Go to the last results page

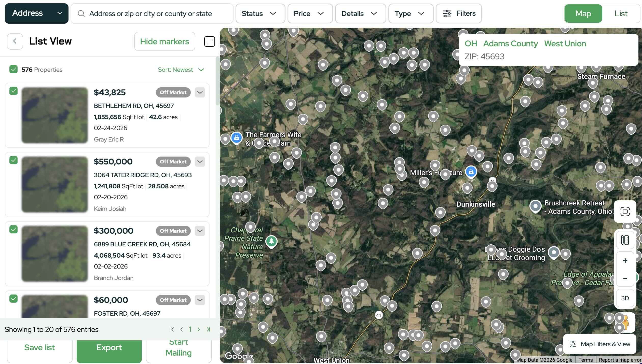pyautogui.click(x=208, y=329)
